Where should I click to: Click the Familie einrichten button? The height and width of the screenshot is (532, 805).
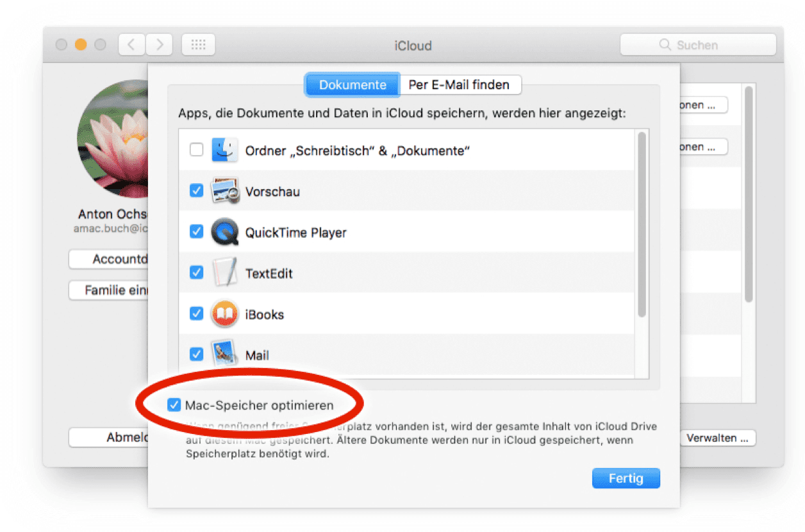point(109,290)
